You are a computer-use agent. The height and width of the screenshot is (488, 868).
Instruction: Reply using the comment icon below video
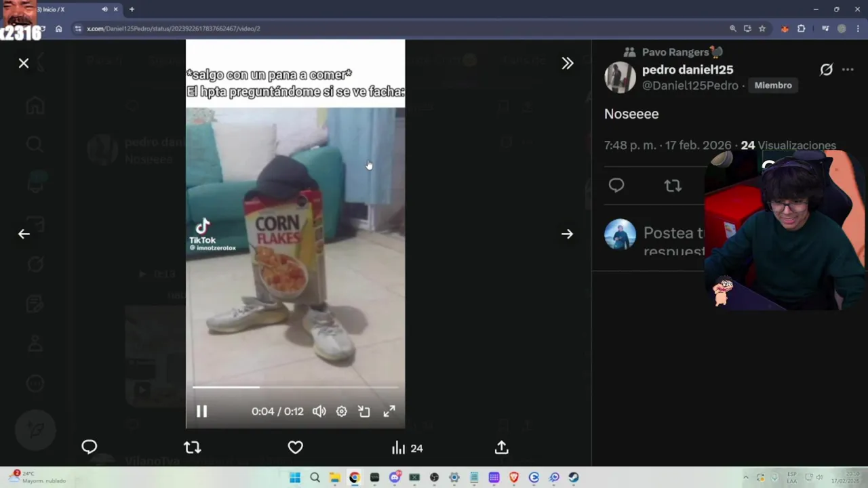point(90,447)
